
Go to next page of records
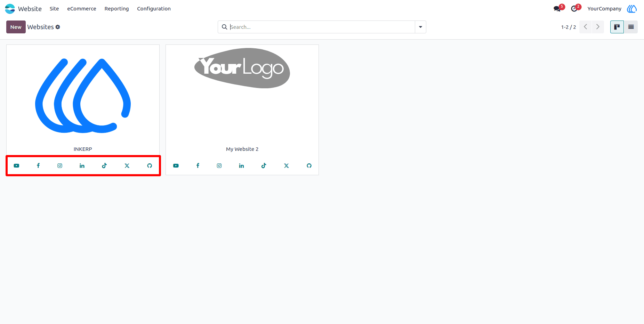[598, 27]
